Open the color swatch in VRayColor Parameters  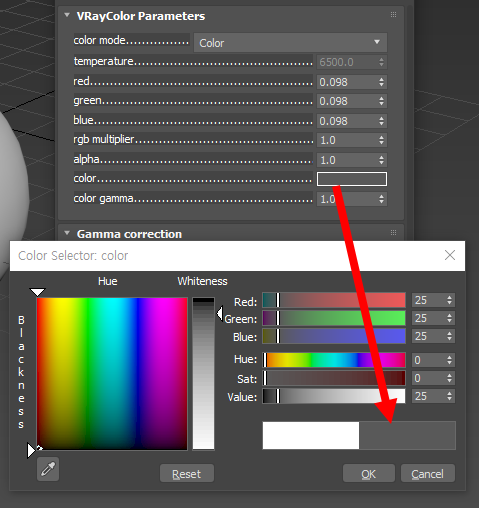[352, 179]
